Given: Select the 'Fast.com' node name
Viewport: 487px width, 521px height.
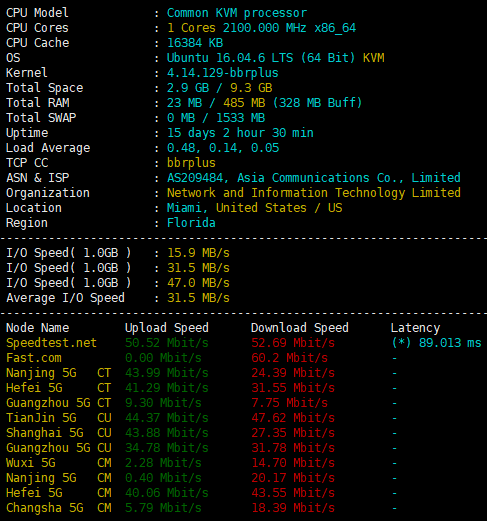Looking at the screenshot, I should (x=34, y=358).
